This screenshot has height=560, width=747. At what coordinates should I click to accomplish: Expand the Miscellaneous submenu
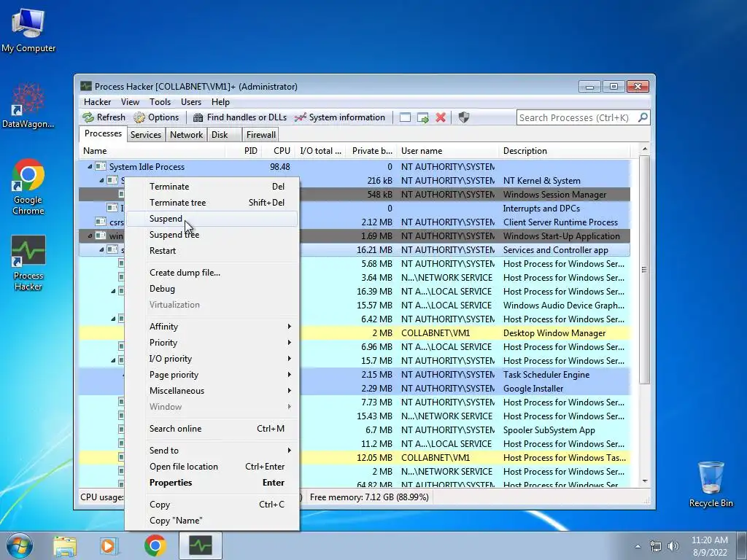212,391
